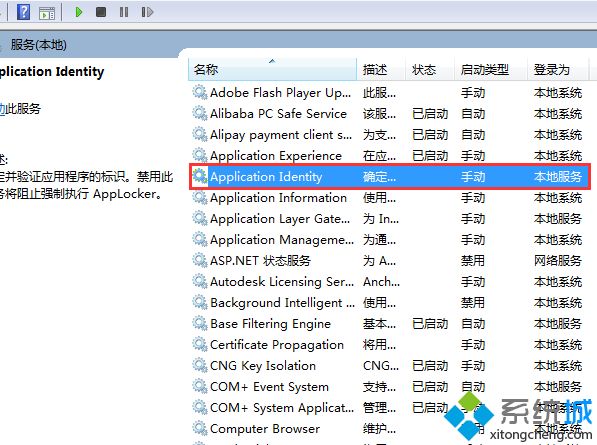Viewport: 597px width, 445px height.
Task: Click gear icon of Alipay payment client
Action: 200,134
